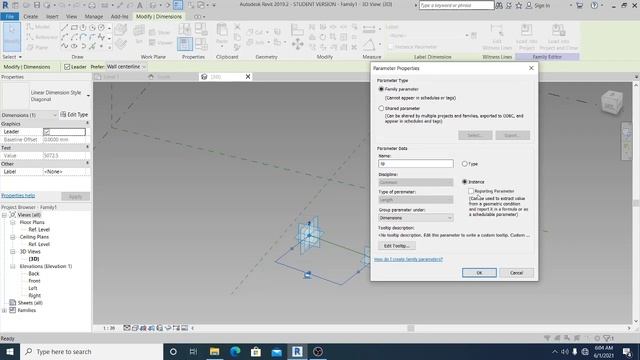
Task: Click the Save icon in quick access toolbar
Action: tap(37, 5)
